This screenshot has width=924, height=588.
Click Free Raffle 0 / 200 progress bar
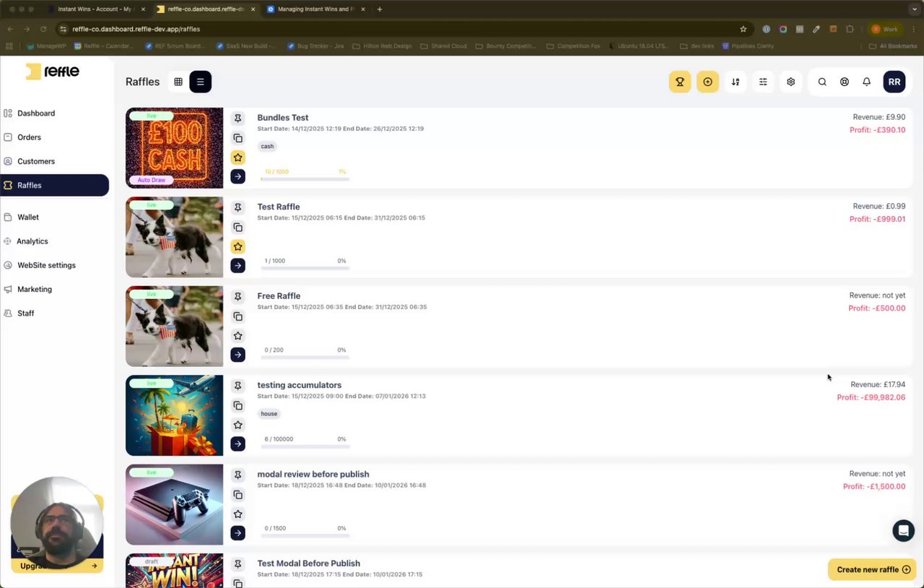pyautogui.click(x=305, y=357)
